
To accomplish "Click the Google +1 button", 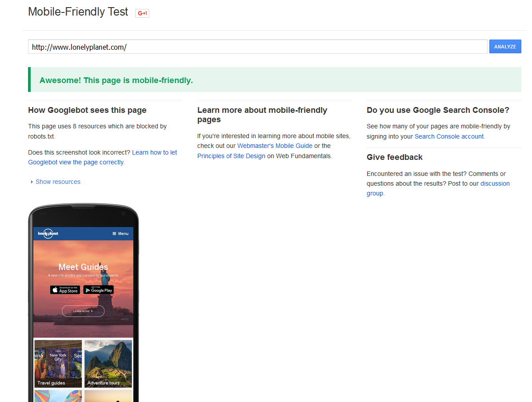I will pyautogui.click(x=142, y=13).
